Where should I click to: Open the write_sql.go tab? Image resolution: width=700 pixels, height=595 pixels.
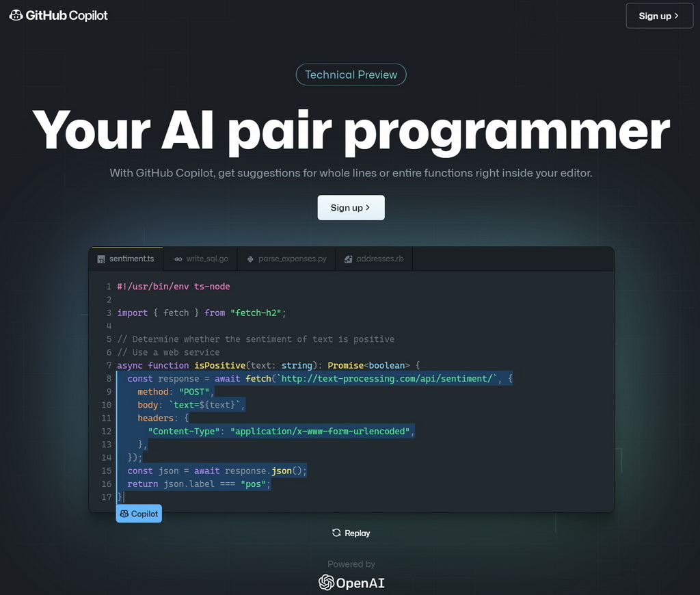200,259
